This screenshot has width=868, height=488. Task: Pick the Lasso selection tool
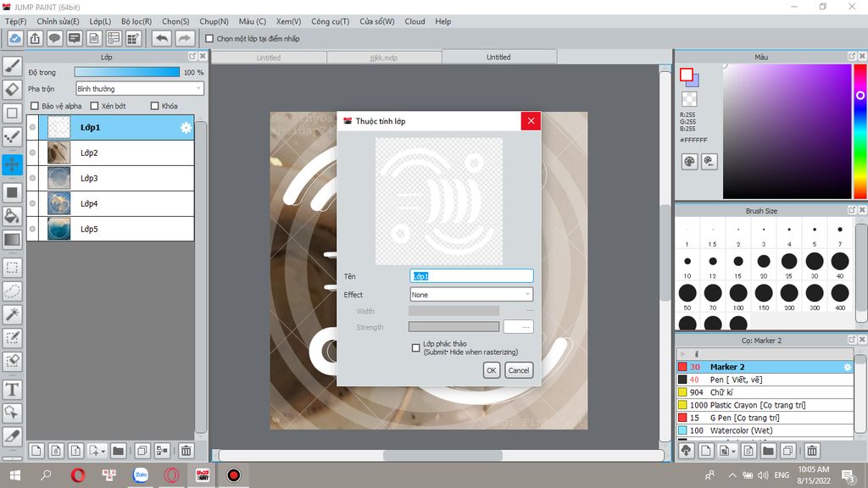(x=12, y=291)
